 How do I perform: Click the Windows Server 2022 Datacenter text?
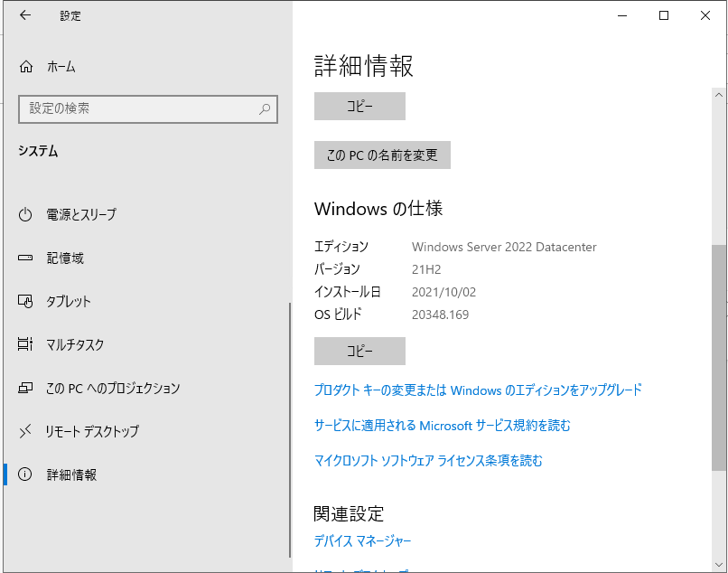point(504,247)
